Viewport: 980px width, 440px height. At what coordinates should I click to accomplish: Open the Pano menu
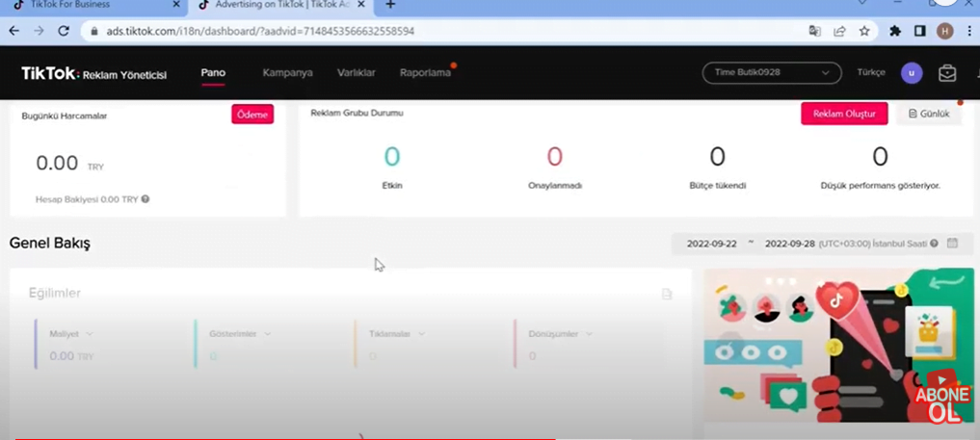[213, 72]
